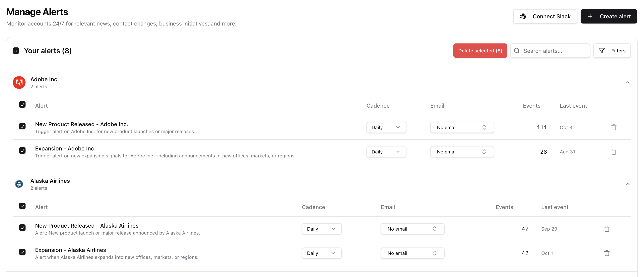Click the Cadence header in Adobe table

coord(378,106)
